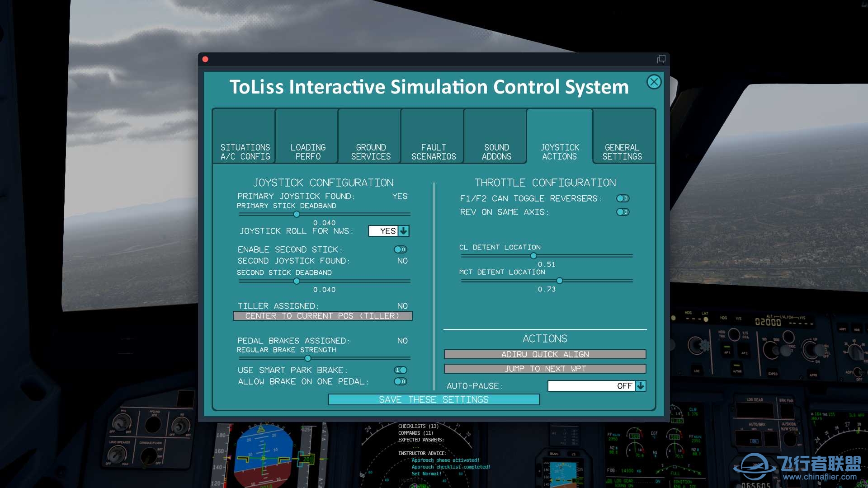Click SAVE THESE SETTINGS
This screenshot has width=868, height=488.
coord(434,399)
